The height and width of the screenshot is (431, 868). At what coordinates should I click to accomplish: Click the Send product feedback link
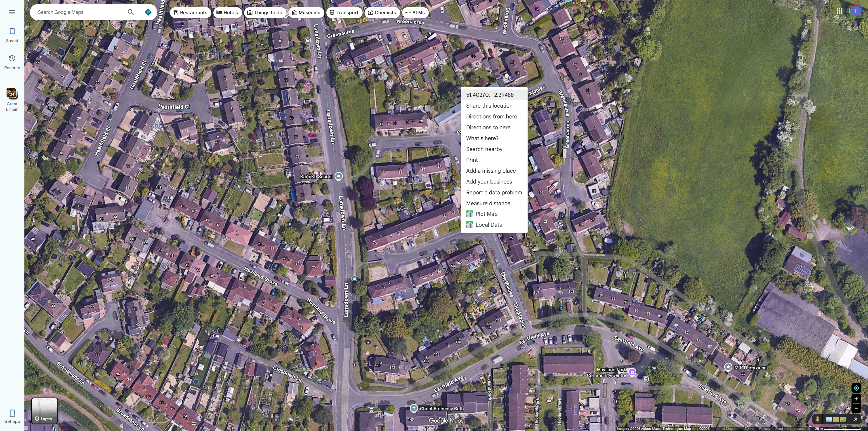pyautogui.click(x=792, y=429)
